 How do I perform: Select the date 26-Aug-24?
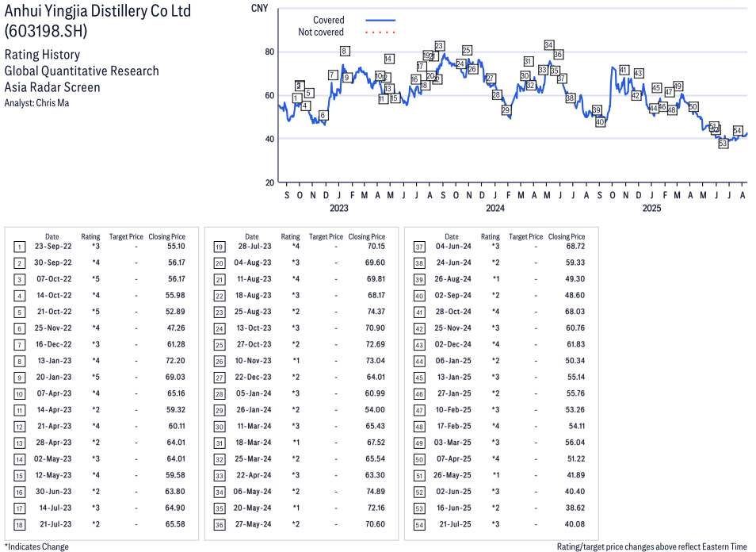452,279
